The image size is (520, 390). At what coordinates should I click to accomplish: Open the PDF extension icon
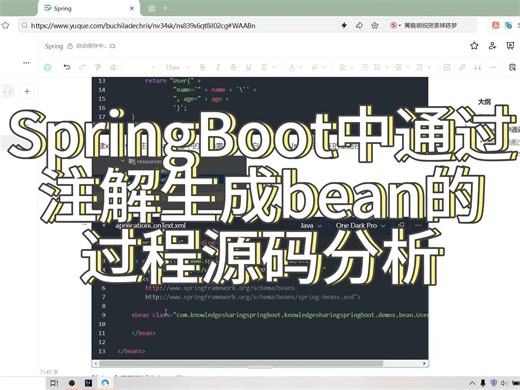[495, 25]
